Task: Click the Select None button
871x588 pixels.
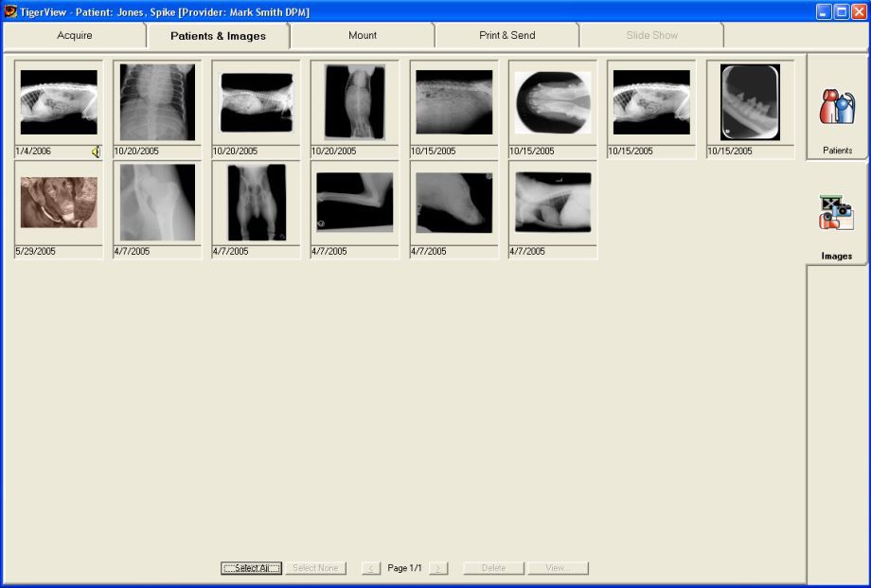Action: 315,568
